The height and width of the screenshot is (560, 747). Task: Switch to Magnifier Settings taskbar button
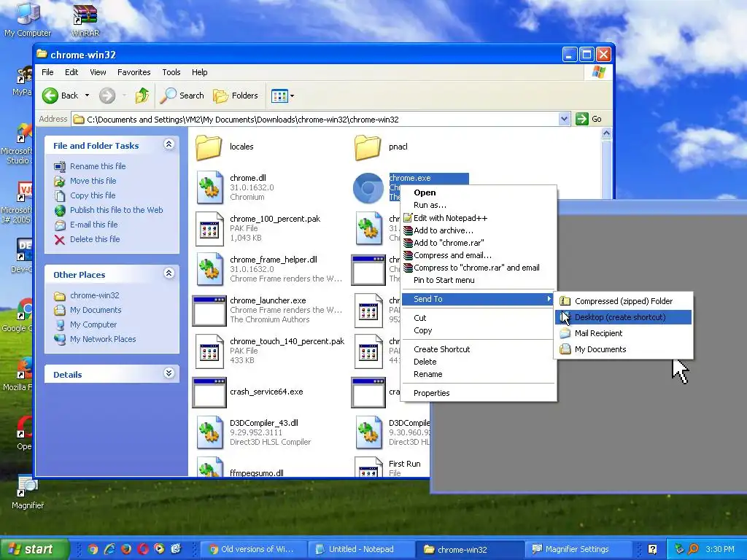coord(578,549)
